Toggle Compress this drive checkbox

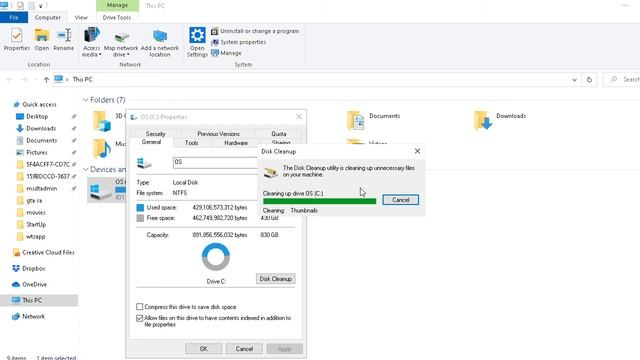140,307
